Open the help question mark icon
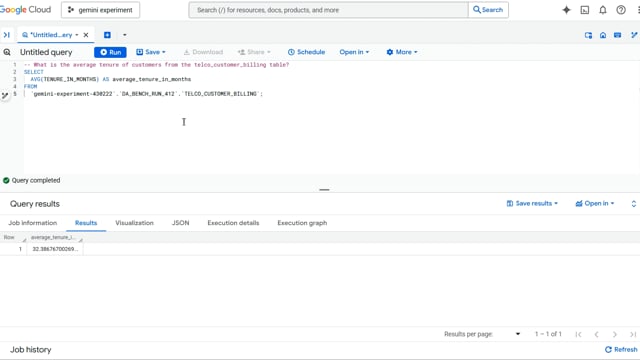Screen dimensions: 640x360 [x=621, y=10]
